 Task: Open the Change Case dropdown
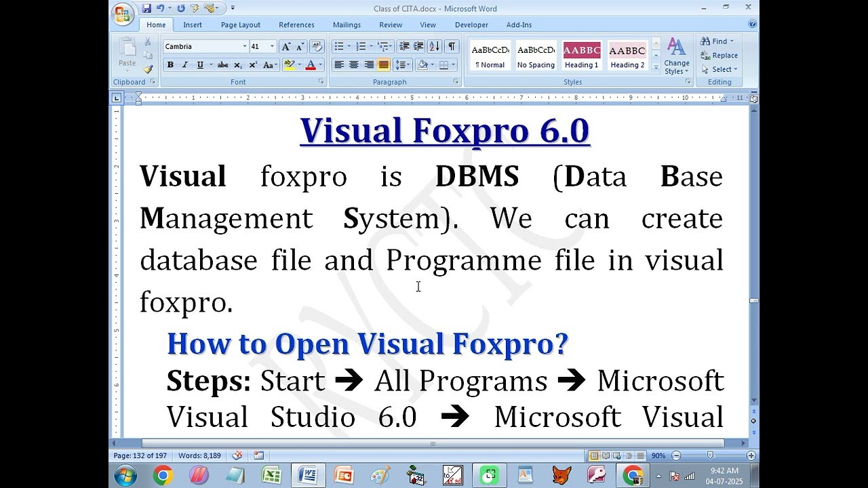(269, 65)
